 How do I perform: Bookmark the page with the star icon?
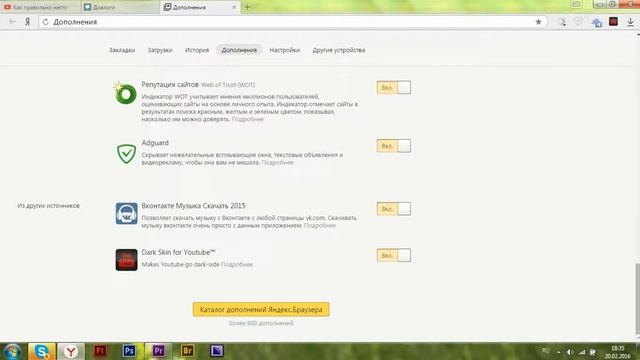tap(538, 22)
